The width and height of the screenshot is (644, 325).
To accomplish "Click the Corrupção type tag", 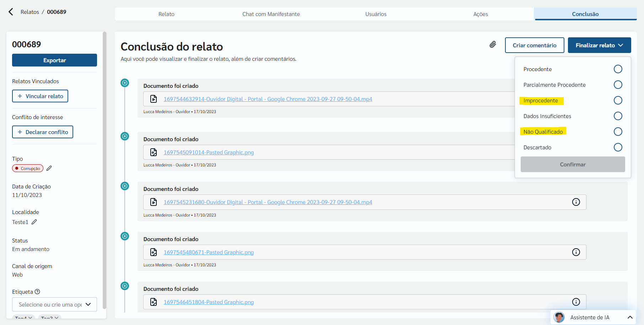I will coord(28,168).
